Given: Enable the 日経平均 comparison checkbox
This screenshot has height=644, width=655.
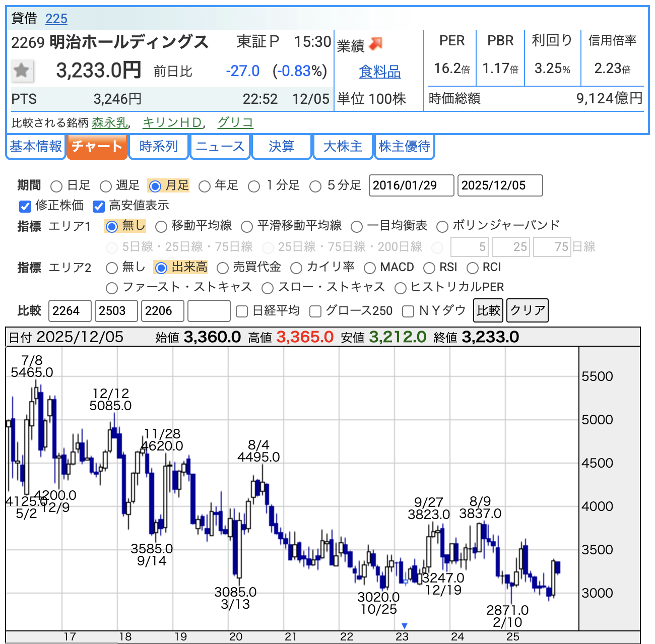Looking at the screenshot, I should 242,311.
